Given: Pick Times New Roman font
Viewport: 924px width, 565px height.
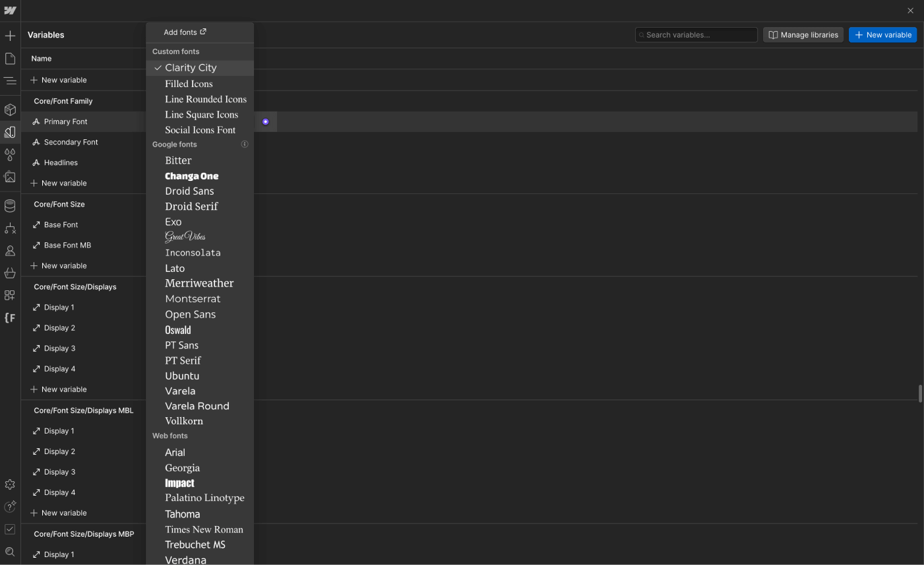Looking at the screenshot, I should click(x=200, y=529).
